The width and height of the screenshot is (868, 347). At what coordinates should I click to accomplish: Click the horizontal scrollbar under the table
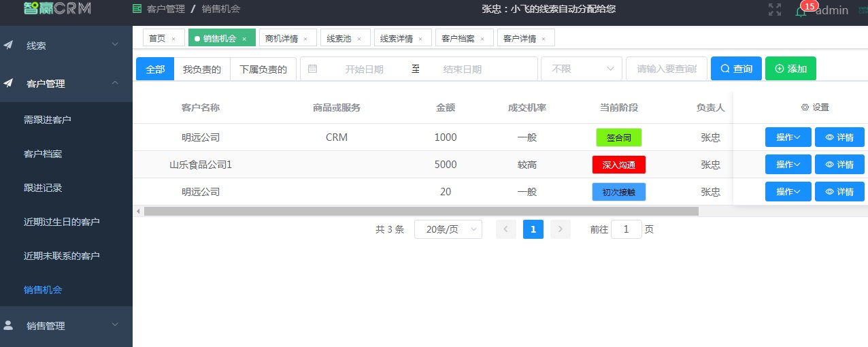(x=421, y=212)
